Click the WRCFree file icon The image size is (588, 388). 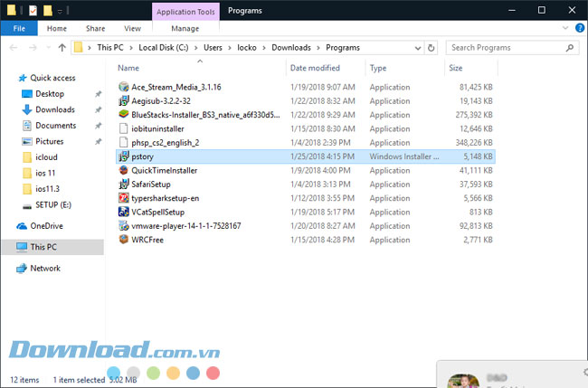click(x=124, y=240)
